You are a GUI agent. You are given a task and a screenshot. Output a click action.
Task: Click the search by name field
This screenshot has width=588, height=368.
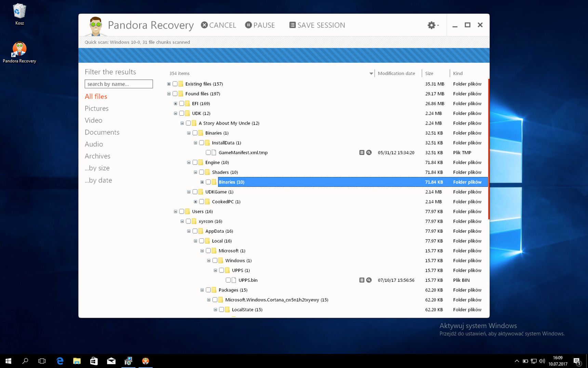[x=119, y=84]
